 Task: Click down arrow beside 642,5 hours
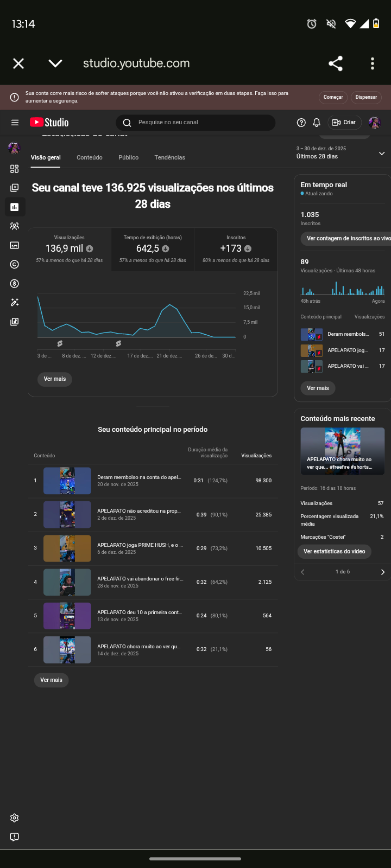166,249
